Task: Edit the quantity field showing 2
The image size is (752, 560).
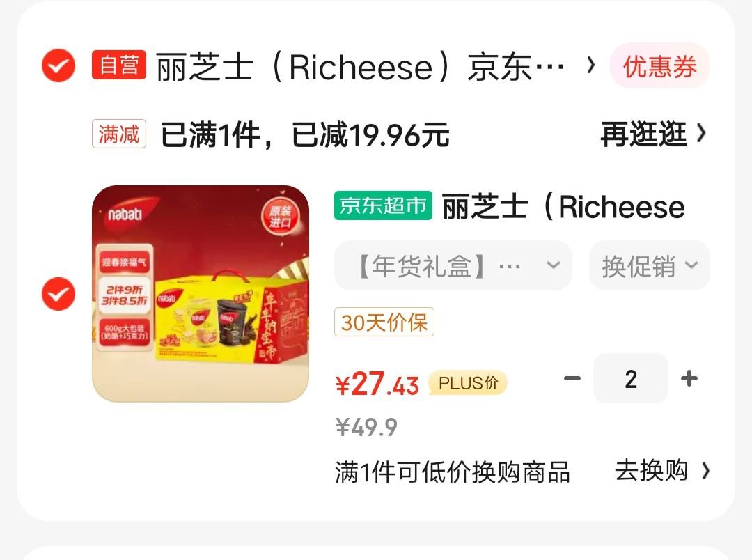Action: click(x=631, y=379)
